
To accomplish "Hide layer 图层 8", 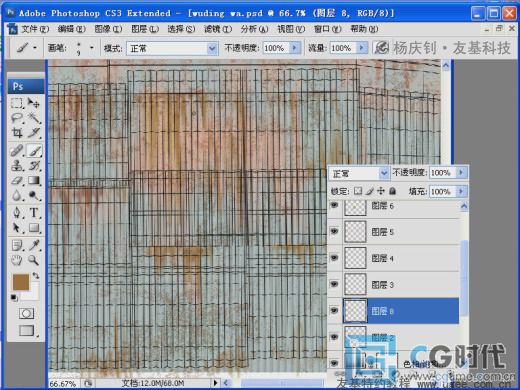I will (x=334, y=311).
